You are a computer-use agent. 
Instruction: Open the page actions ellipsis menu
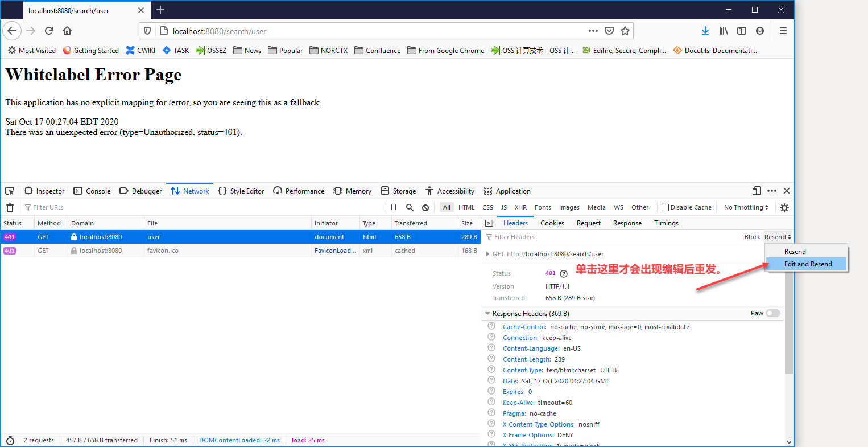coord(593,31)
